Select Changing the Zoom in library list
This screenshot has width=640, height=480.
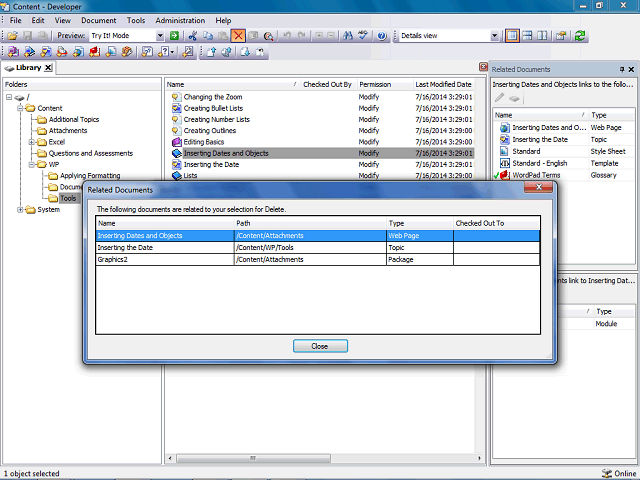[213, 97]
